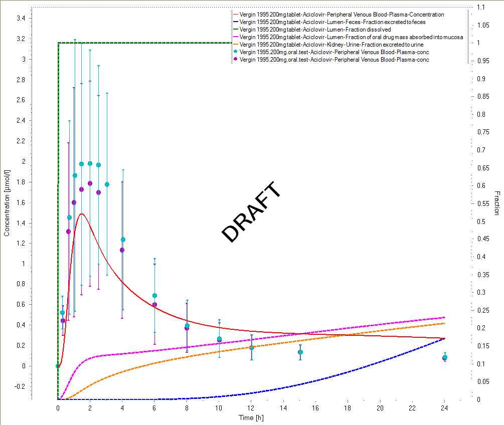Screen dimensions: 504x425
Task: Click the peak of the red concentration curve
Action: pyautogui.click(x=82, y=214)
